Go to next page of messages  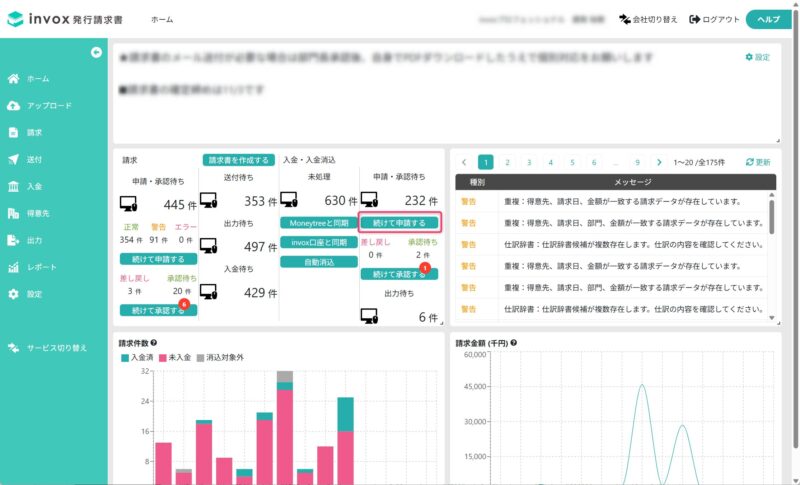click(659, 162)
